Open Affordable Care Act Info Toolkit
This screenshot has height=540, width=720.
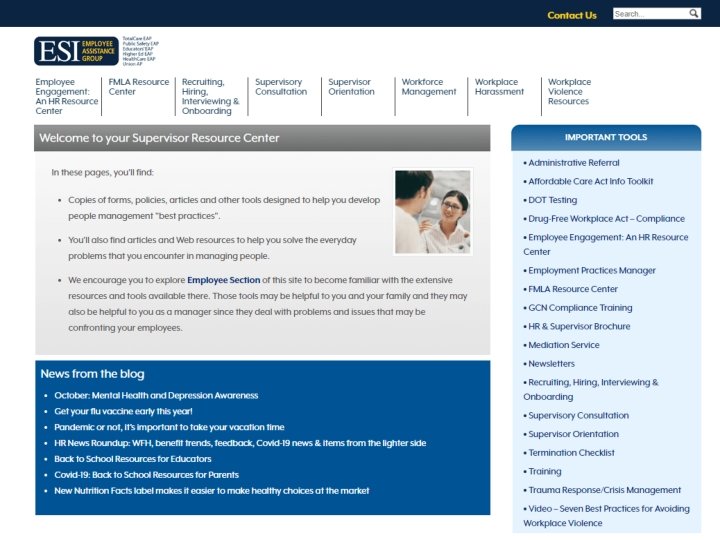(591, 181)
